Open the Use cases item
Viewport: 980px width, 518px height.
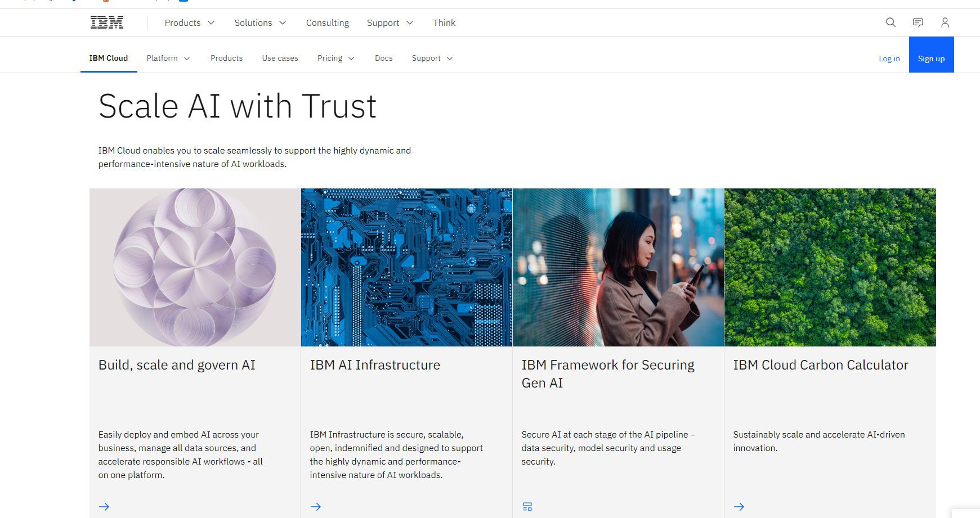(x=280, y=58)
